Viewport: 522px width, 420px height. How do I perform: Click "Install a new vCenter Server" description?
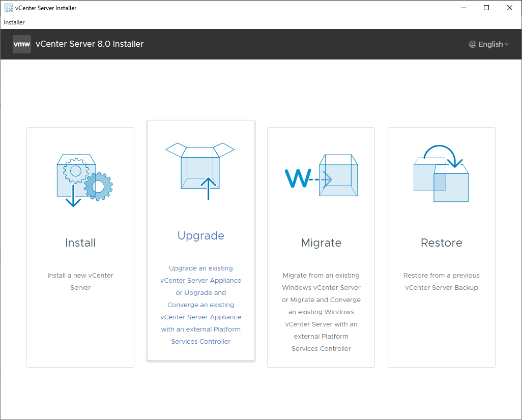coord(80,281)
